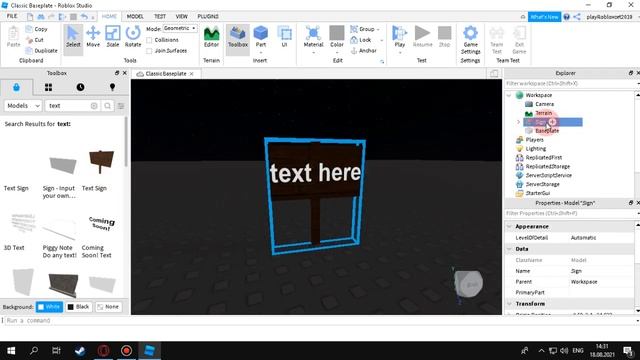Set Toolbox background to White

point(49,307)
